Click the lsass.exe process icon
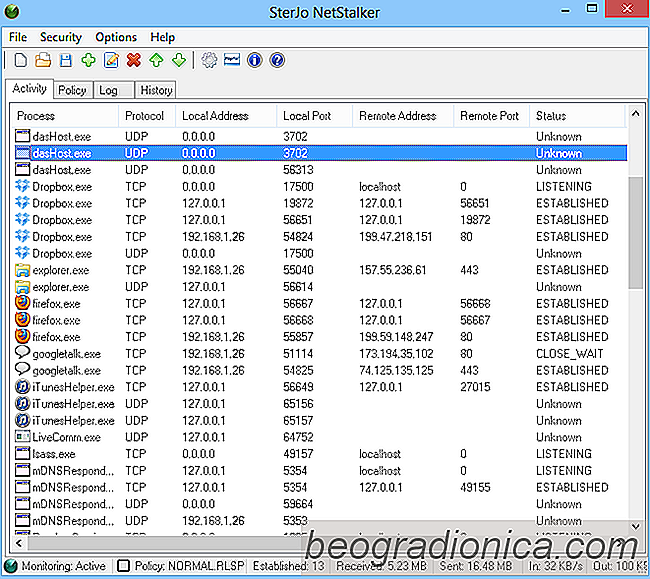 (x=22, y=453)
